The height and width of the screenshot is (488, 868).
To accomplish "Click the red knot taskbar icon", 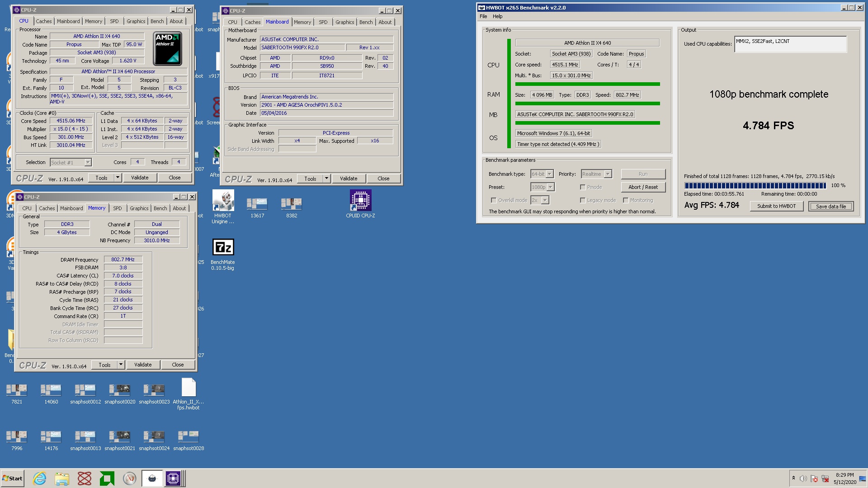I will click(85, 479).
